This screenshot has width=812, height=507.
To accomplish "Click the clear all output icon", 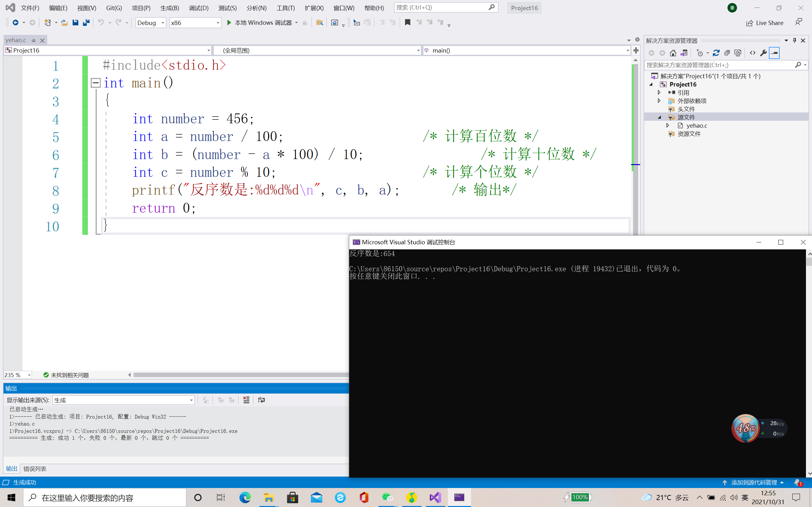I will [x=246, y=400].
